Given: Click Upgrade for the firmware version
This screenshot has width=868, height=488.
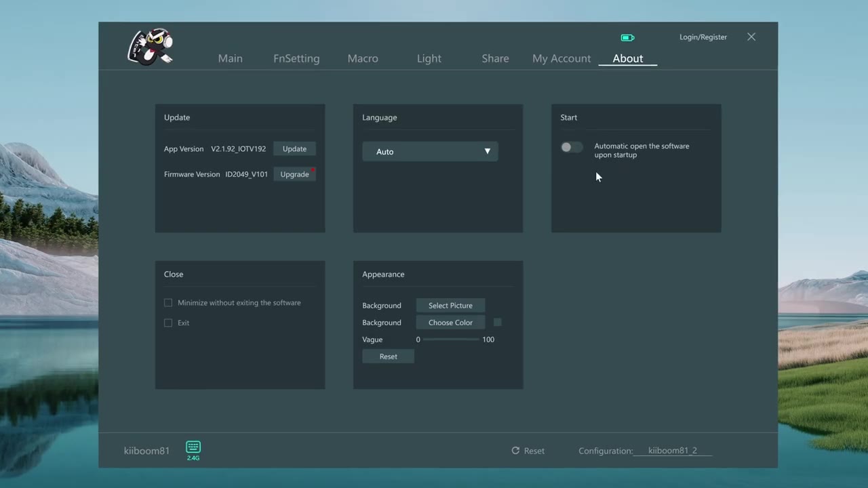Looking at the screenshot, I should (294, 174).
